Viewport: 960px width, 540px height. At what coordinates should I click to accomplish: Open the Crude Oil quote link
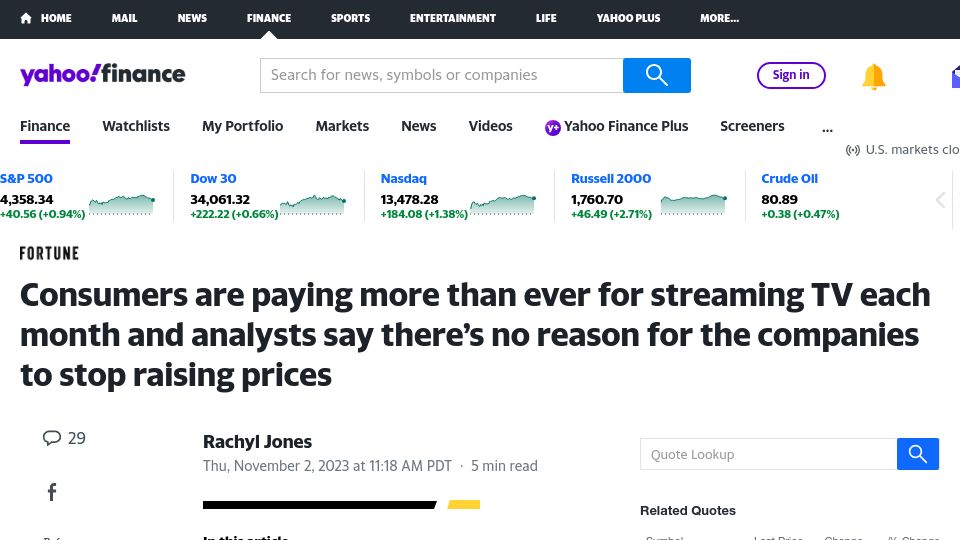click(x=789, y=179)
